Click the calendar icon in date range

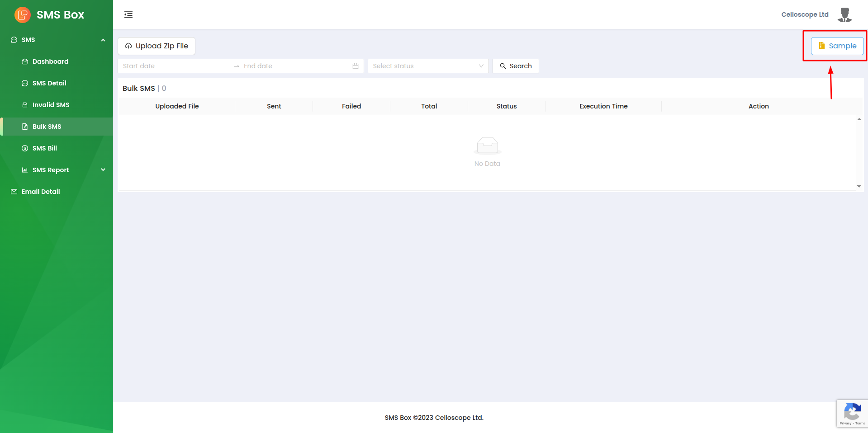coord(356,66)
